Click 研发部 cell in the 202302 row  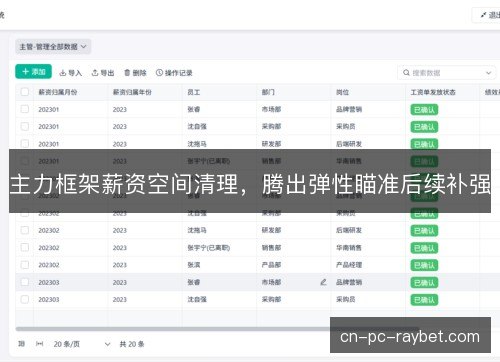coord(271,230)
